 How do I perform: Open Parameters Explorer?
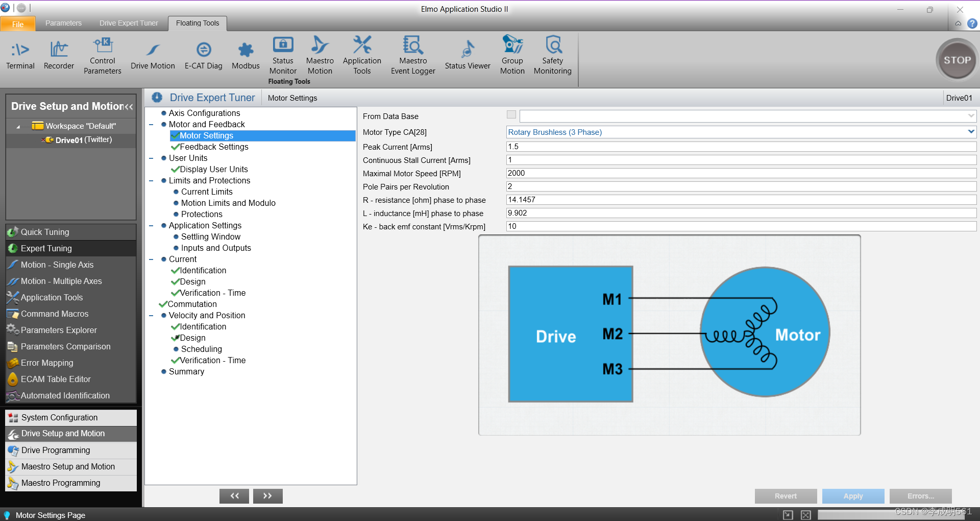[x=71, y=330]
